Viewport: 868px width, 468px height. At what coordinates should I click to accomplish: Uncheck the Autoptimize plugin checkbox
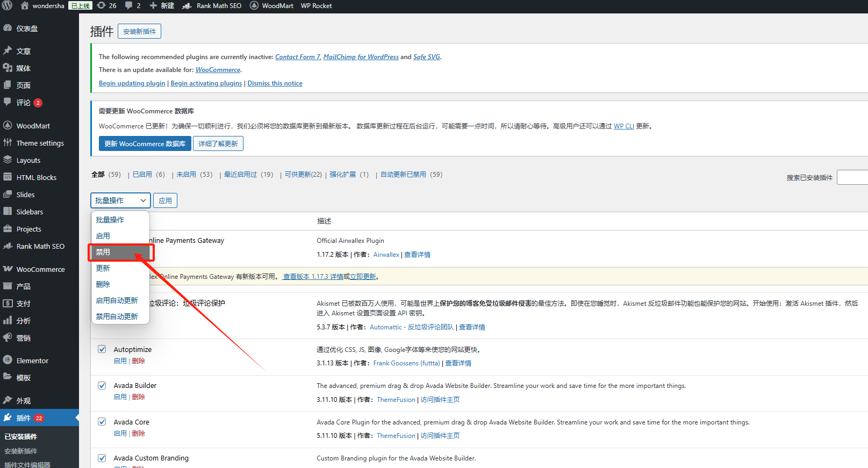[x=102, y=349]
